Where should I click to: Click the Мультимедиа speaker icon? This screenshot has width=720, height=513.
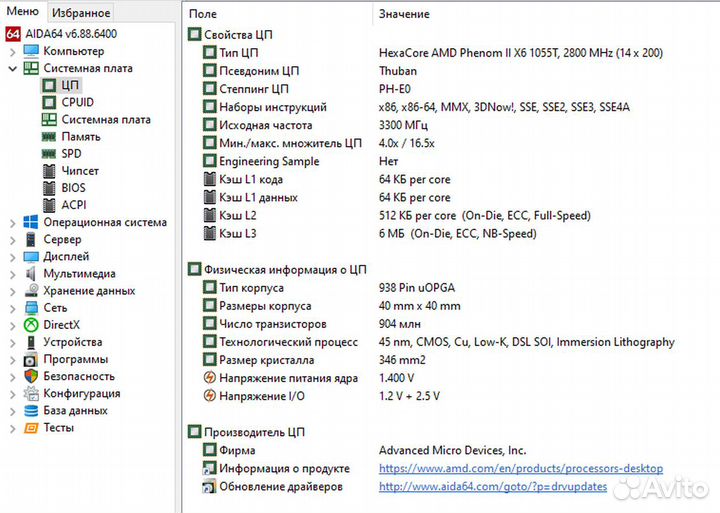(31, 274)
